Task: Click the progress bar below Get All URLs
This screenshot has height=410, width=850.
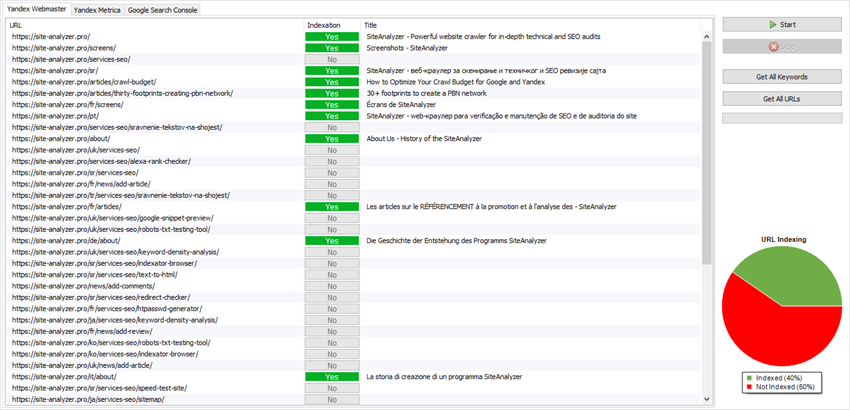Action: pyautogui.click(x=782, y=118)
